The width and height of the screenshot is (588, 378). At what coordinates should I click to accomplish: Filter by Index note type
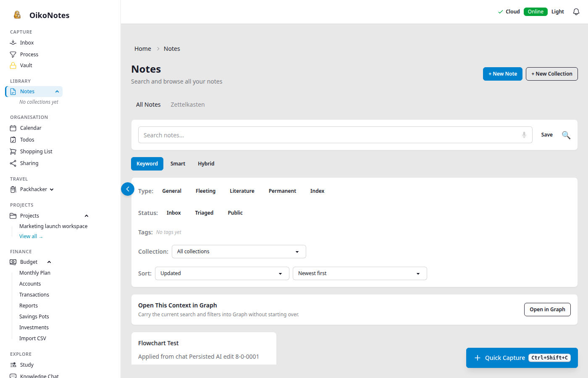pyautogui.click(x=317, y=191)
